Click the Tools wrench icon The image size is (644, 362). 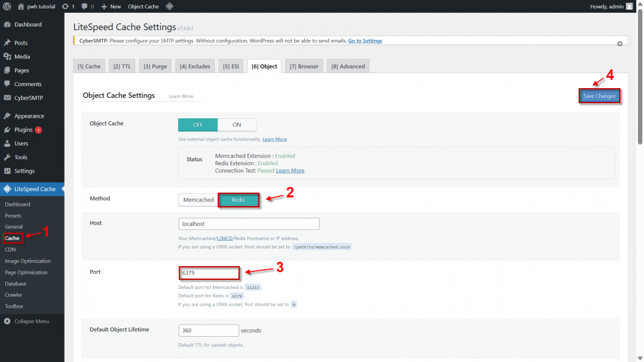tap(7, 157)
